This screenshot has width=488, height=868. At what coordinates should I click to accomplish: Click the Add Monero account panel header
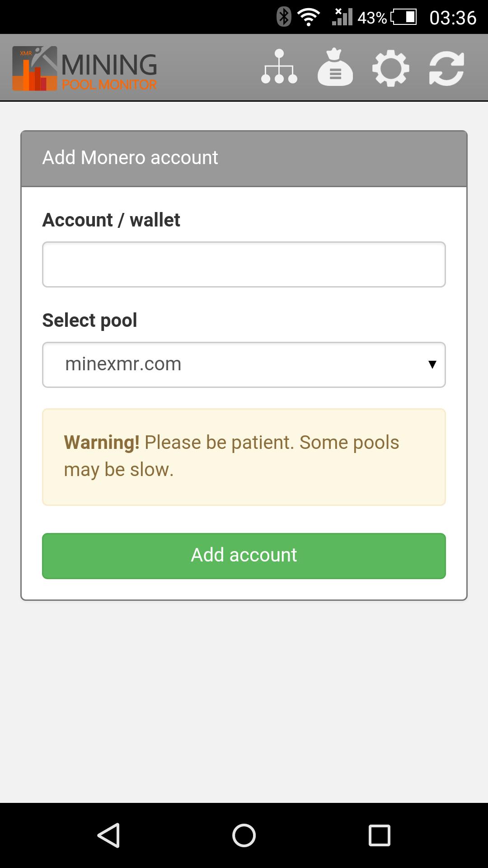(244, 159)
